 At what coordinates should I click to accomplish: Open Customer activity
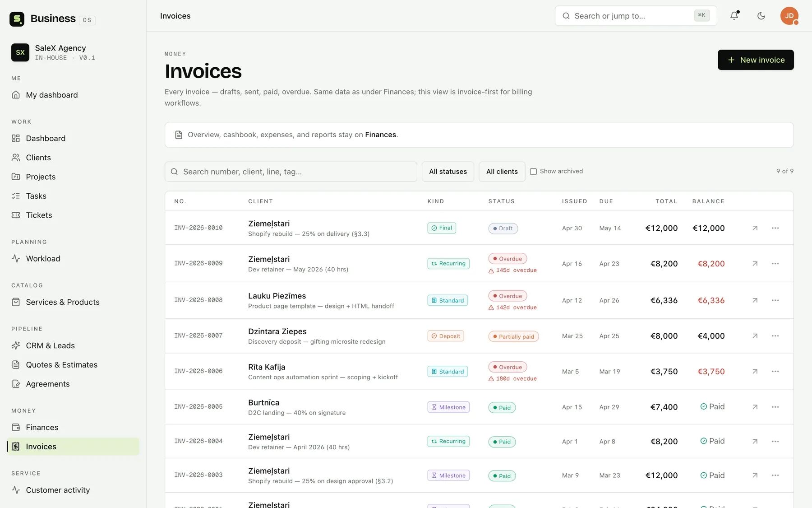tap(73, 490)
